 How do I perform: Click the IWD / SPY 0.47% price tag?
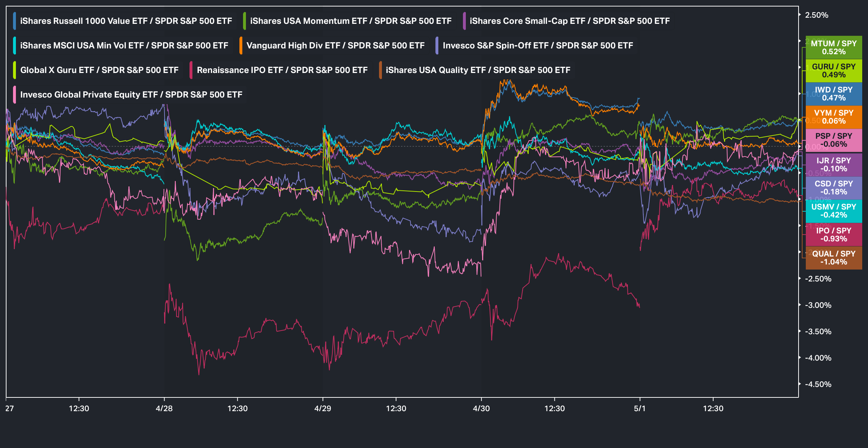coord(834,94)
